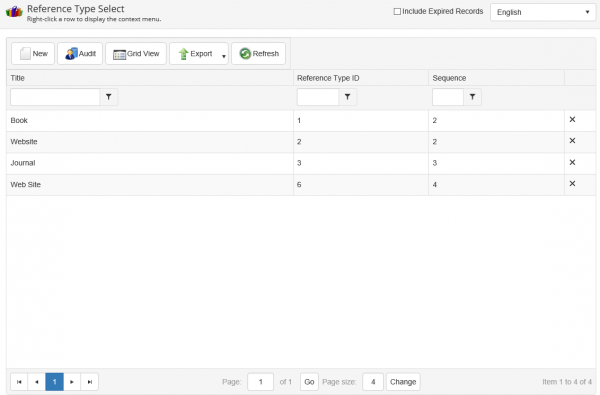Go to the last page

[x=90, y=382]
